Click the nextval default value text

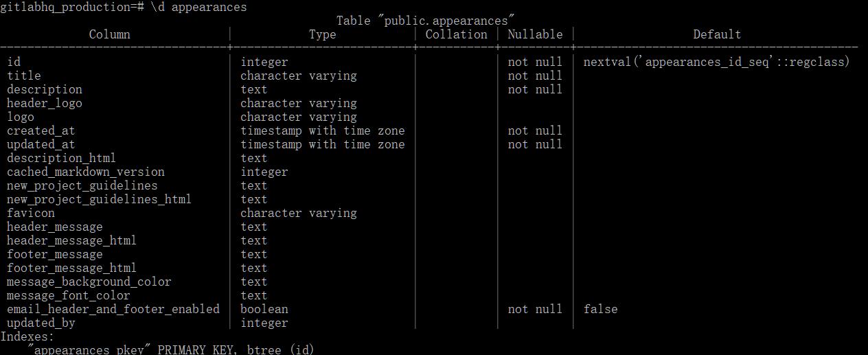pyautogui.click(x=716, y=62)
